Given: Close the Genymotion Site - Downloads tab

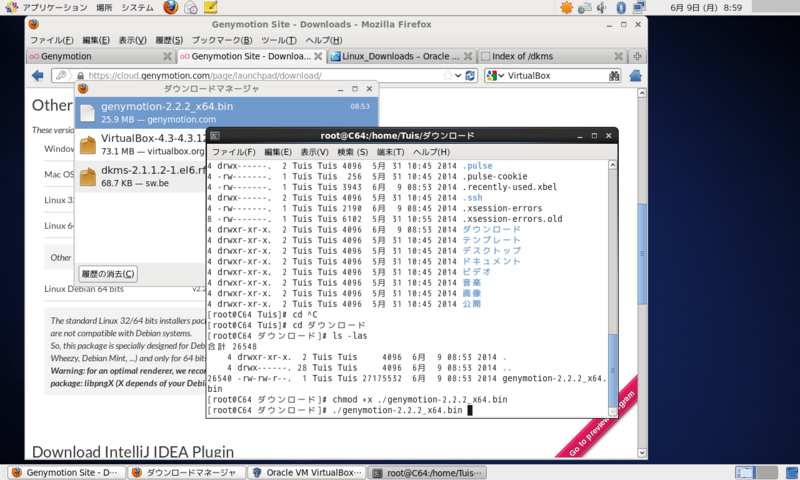Looking at the screenshot, I should point(318,56).
